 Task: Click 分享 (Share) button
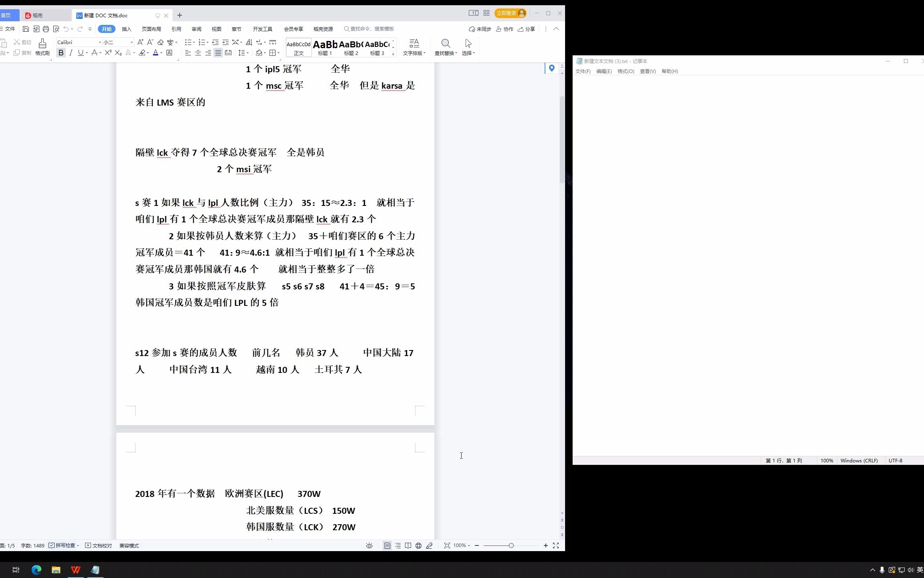[527, 29]
